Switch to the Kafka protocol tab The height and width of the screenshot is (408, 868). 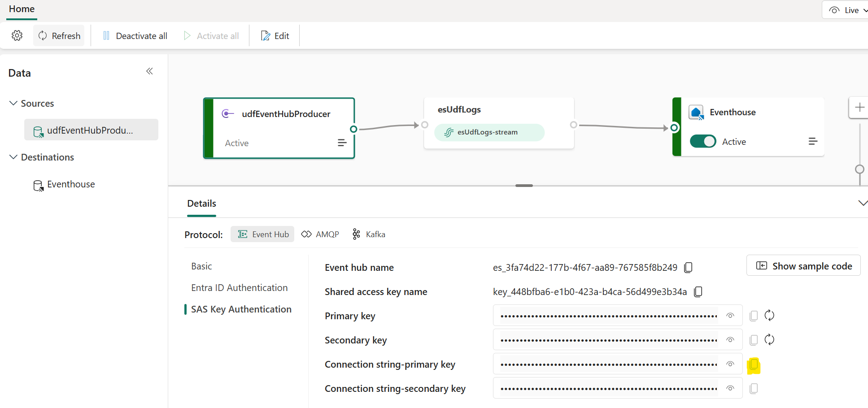click(x=369, y=234)
